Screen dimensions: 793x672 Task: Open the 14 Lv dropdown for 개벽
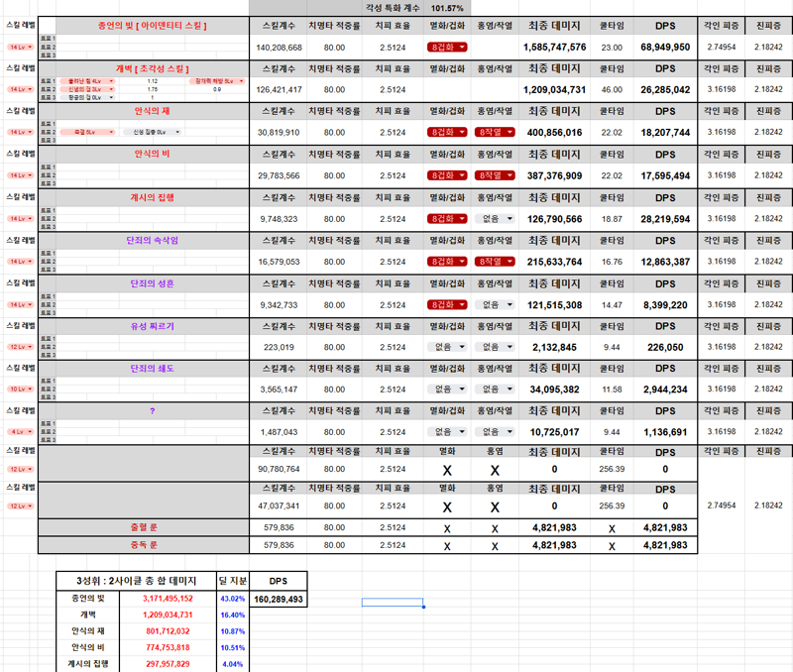[x=20, y=89]
